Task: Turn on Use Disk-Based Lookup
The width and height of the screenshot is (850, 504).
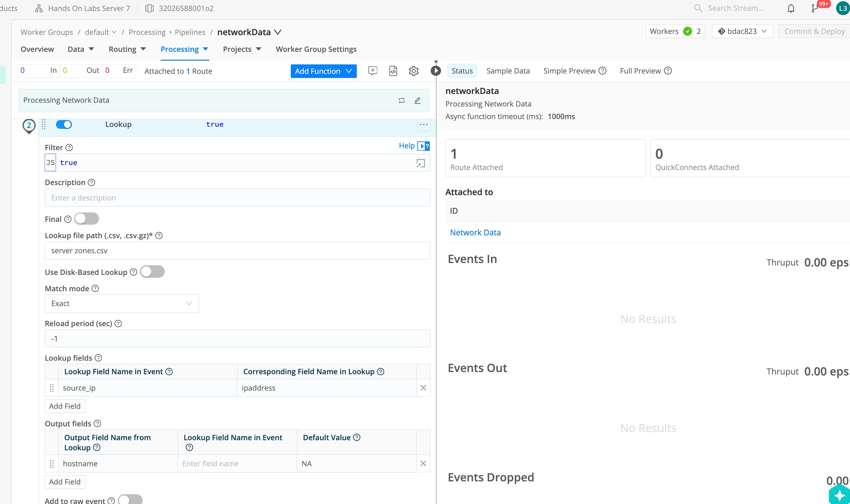Action: click(152, 272)
